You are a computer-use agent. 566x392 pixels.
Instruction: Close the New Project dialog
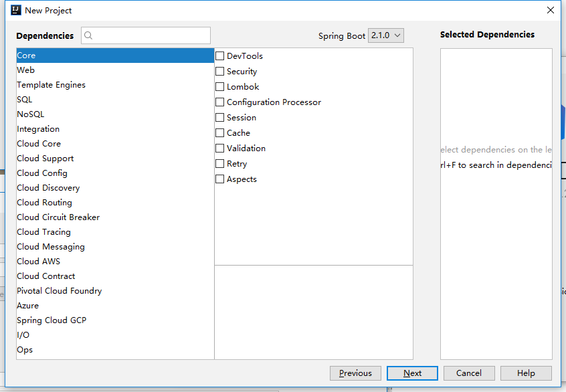pos(550,10)
